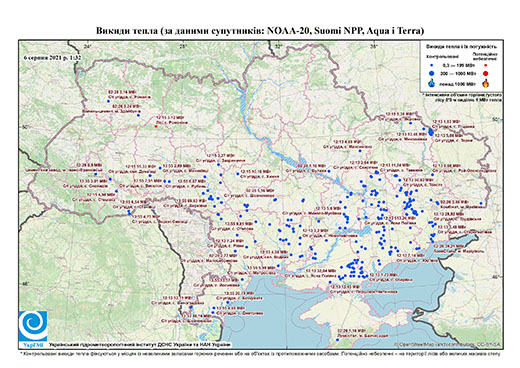Image resolution: width=520 pixels, height=368 pixels.
Task: Select the only red heat marker on the map
Action: pos(156,126)
